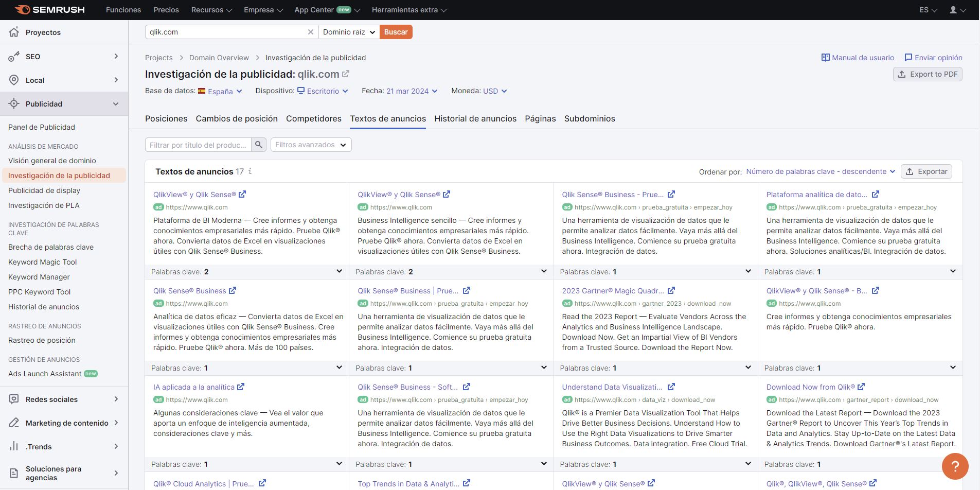The height and width of the screenshot is (490, 980).
Task: Open external link for 2023 Gartner® Magic Quadr... ad
Action: tap(671, 290)
